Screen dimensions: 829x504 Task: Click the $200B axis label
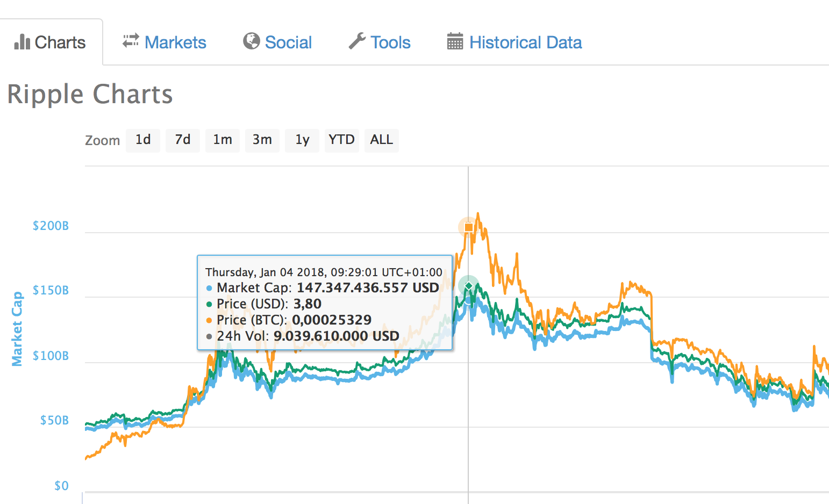[51, 226]
